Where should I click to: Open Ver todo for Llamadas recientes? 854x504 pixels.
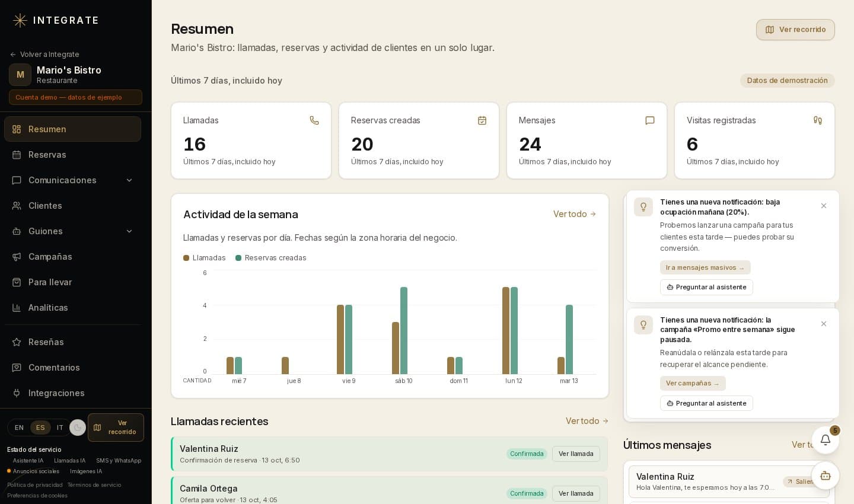point(587,421)
